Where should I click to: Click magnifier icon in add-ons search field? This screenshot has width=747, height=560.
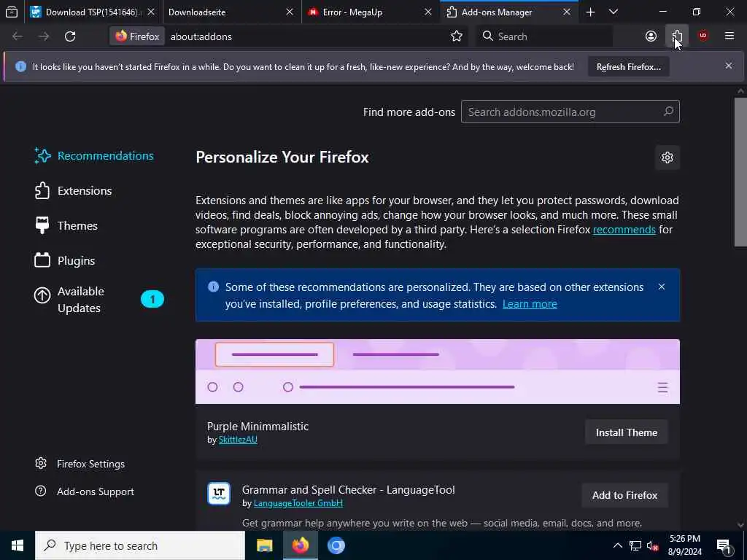click(x=668, y=112)
